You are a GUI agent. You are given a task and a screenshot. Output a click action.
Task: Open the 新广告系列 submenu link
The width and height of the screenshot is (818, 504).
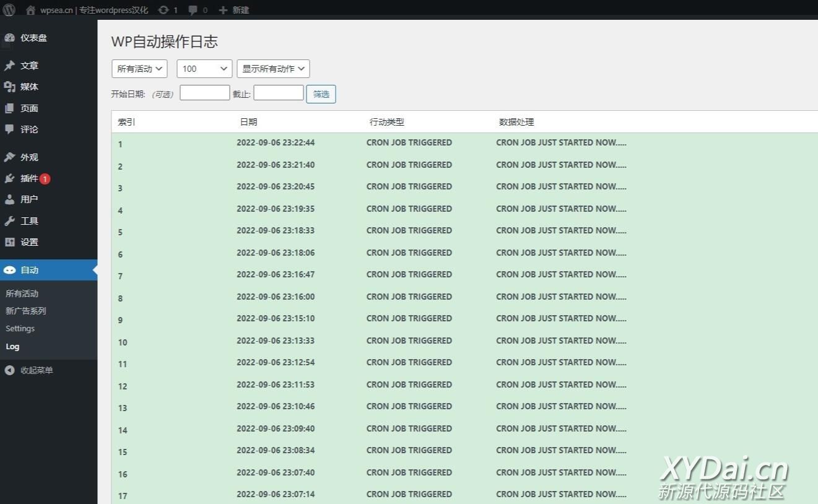(26, 311)
